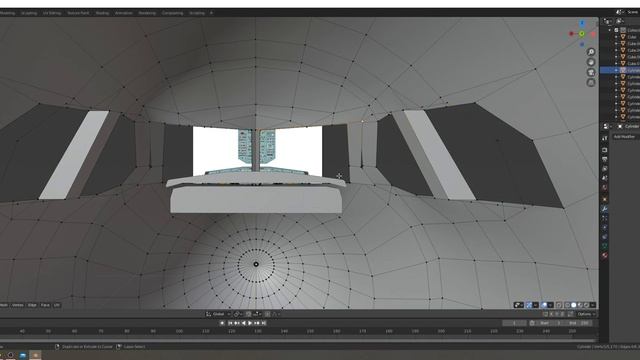
Task: Open the viewport shading options dropdown
Action: tap(592, 305)
